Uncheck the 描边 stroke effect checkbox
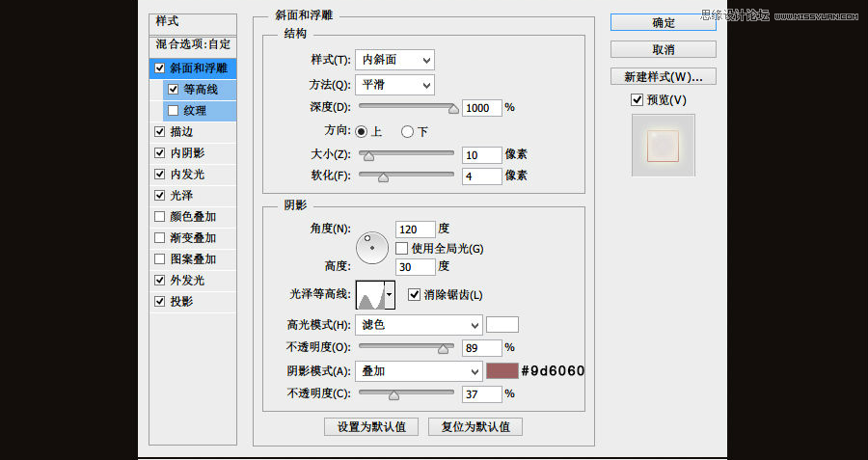This screenshot has width=868, height=460. click(x=159, y=132)
